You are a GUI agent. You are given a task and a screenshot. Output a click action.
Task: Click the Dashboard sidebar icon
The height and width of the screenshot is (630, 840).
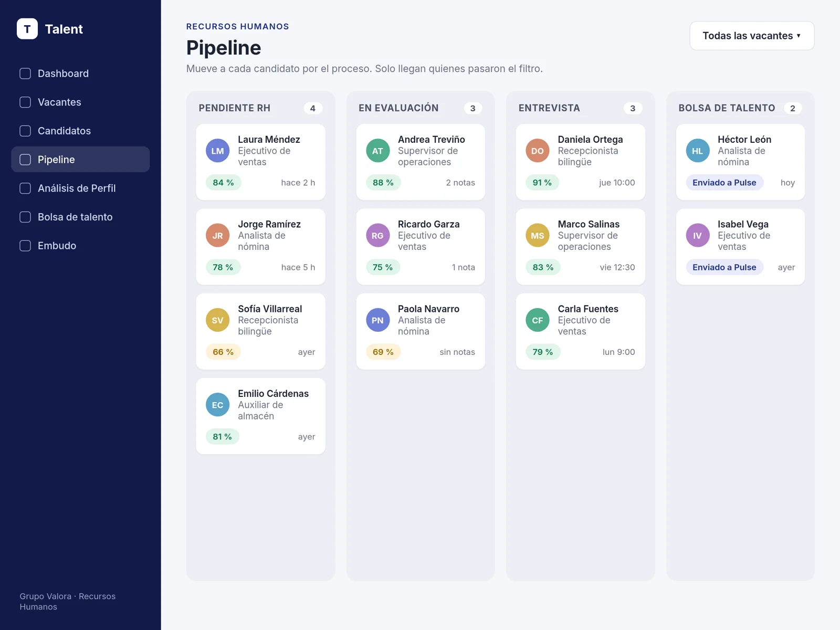(x=25, y=73)
